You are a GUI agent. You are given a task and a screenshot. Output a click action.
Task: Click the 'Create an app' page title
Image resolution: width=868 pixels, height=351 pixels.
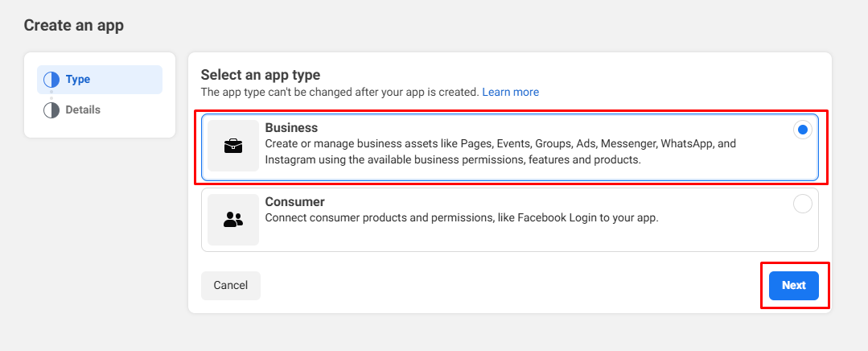pyautogui.click(x=73, y=25)
